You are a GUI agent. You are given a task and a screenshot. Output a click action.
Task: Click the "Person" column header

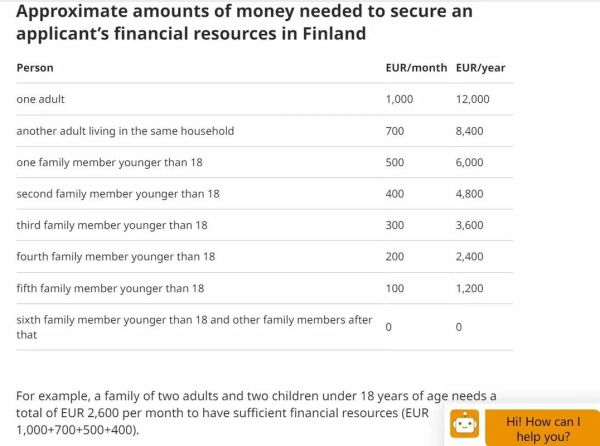[35, 68]
